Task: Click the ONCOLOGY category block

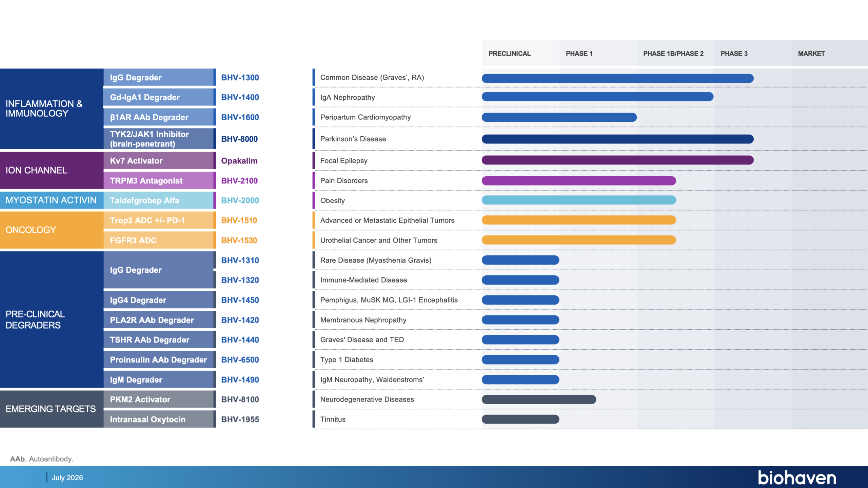Action: pyautogui.click(x=52, y=230)
